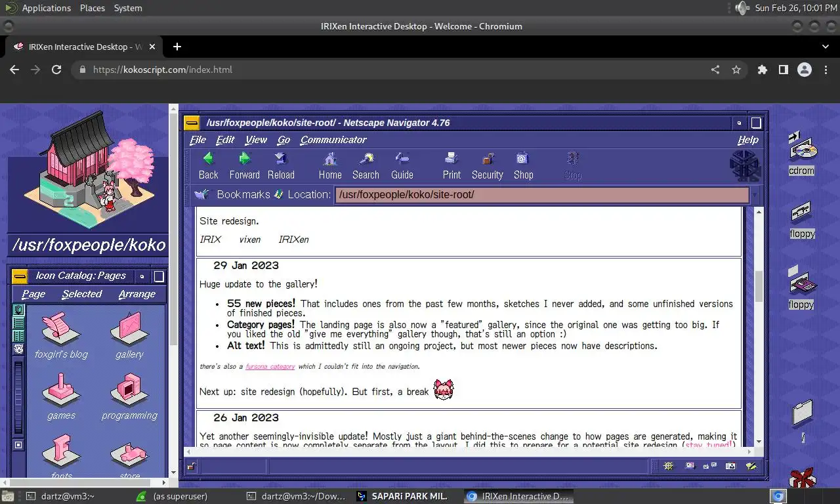Open the Places menu in top panel

click(93, 8)
